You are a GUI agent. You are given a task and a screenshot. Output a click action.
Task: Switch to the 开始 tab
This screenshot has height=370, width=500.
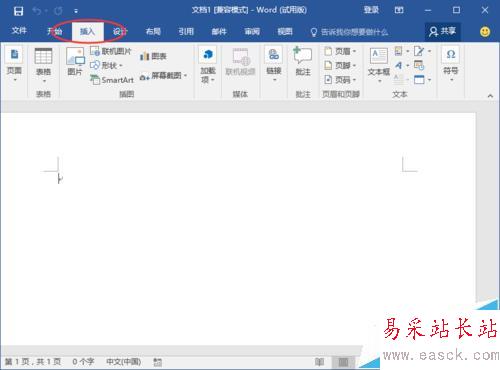(54, 31)
